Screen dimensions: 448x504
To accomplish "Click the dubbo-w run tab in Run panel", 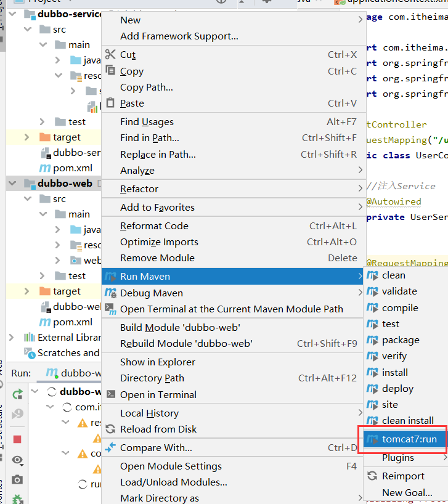I will pyautogui.click(x=74, y=373).
